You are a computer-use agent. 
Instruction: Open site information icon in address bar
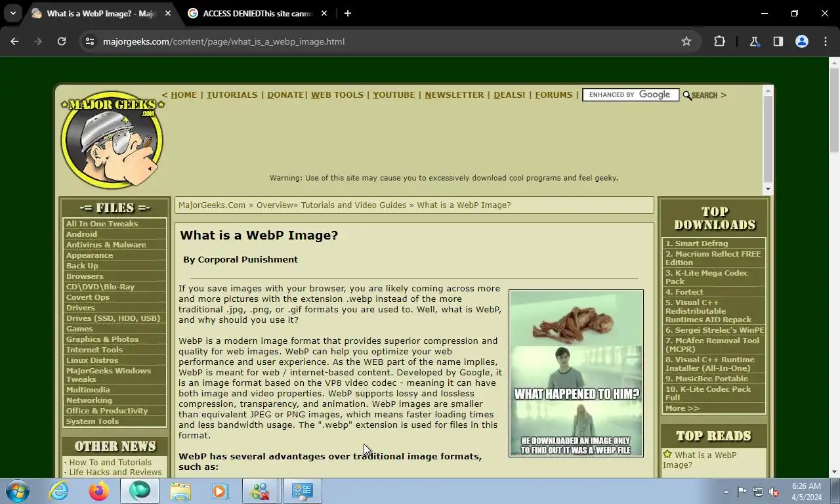tap(91, 41)
